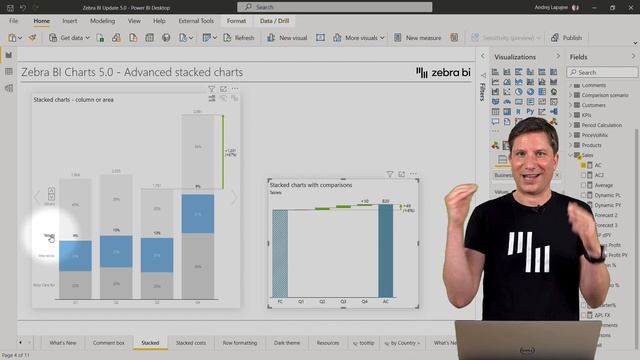Go to the Dark theme page

pyautogui.click(x=287, y=343)
